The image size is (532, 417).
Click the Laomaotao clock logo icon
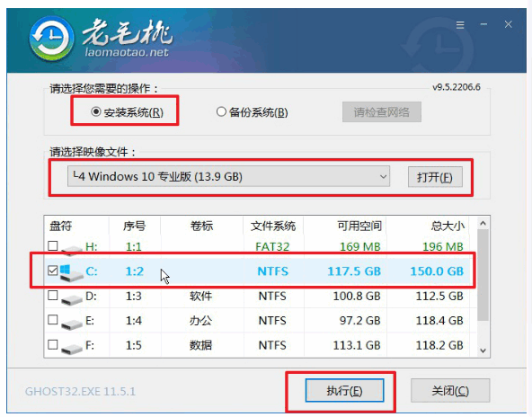pyautogui.click(x=51, y=39)
